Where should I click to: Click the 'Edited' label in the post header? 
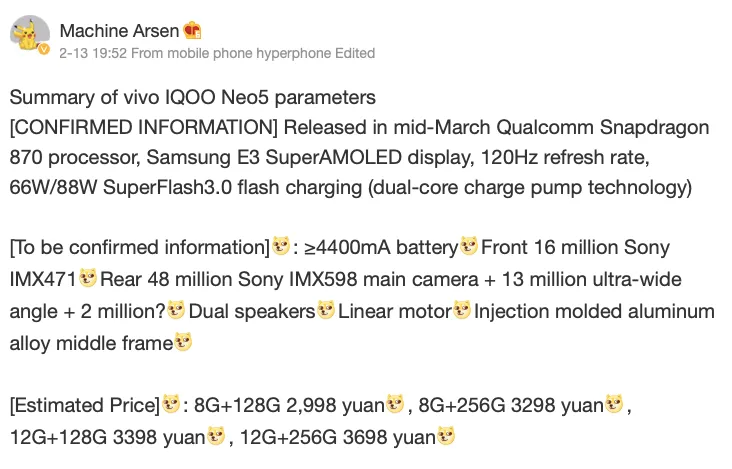coord(357,53)
